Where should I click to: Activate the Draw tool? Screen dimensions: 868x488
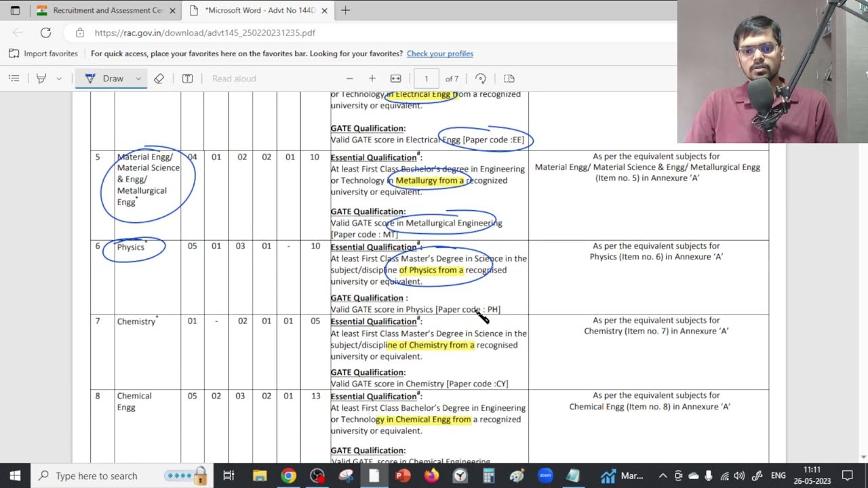point(104,79)
